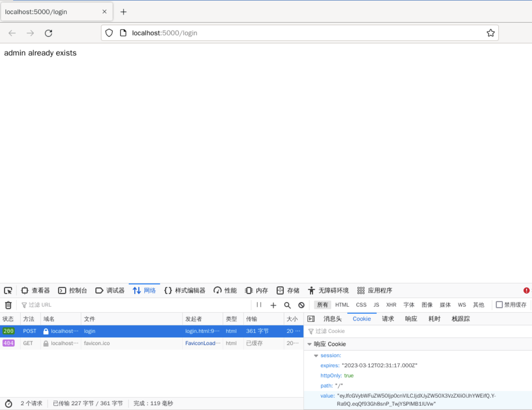Filter requests by CSS
Image resolution: width=532 pixels, height=410 pixels.
point(361,305)
